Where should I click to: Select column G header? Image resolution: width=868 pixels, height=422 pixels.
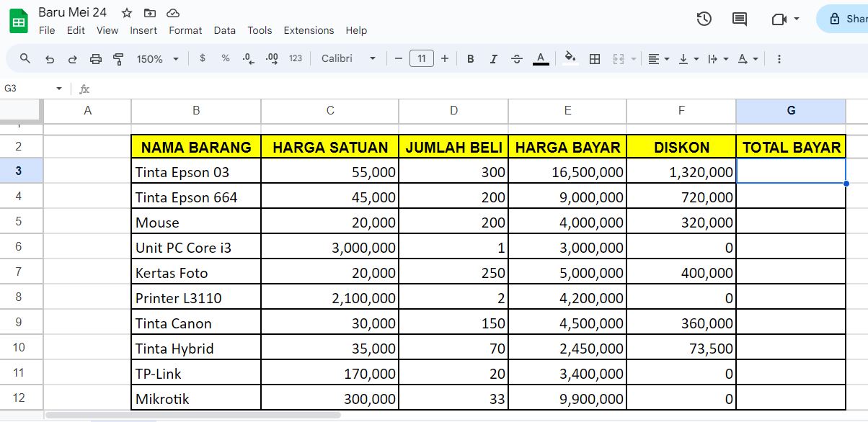click(791, 111)
